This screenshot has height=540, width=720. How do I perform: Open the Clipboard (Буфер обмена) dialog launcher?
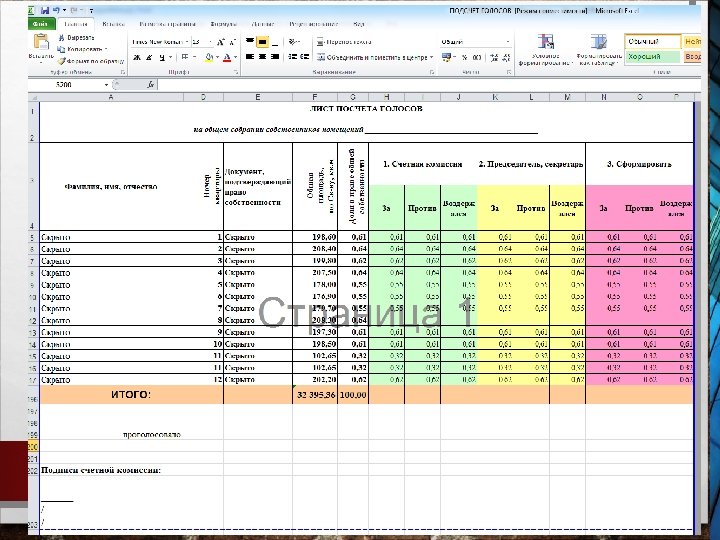[x=123, y=72]
